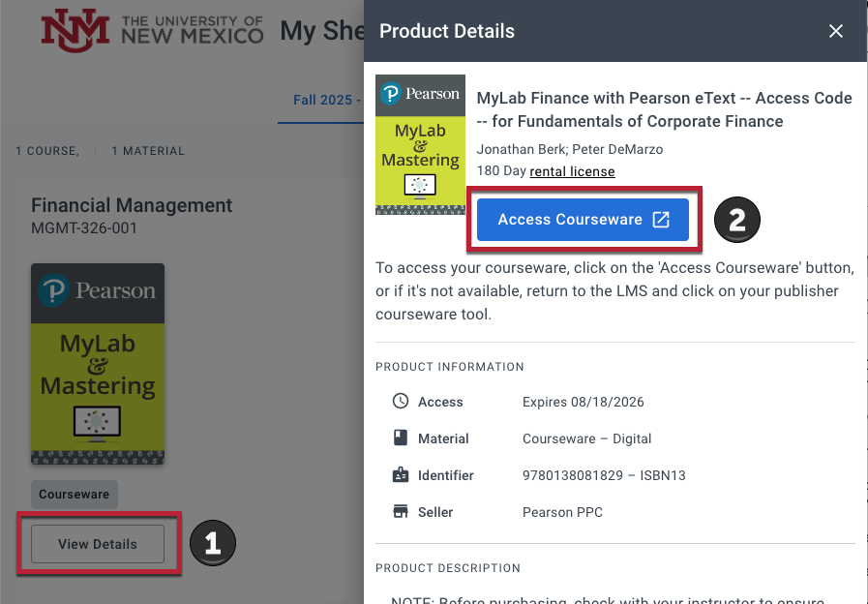Click the MyLab cover under Financial Management
Screen dimensions: 868x604
[x=98, y=364]
